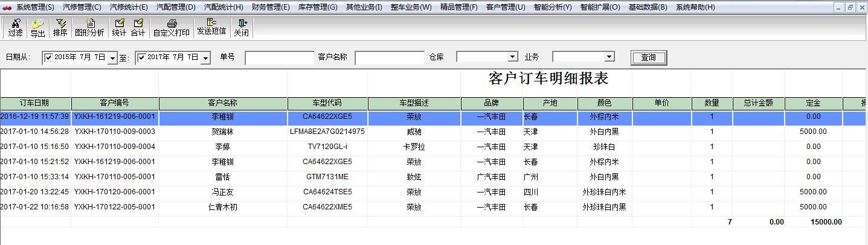
Task: Select the row for customer 贺瑞林
Action: (x=222, y=132)
